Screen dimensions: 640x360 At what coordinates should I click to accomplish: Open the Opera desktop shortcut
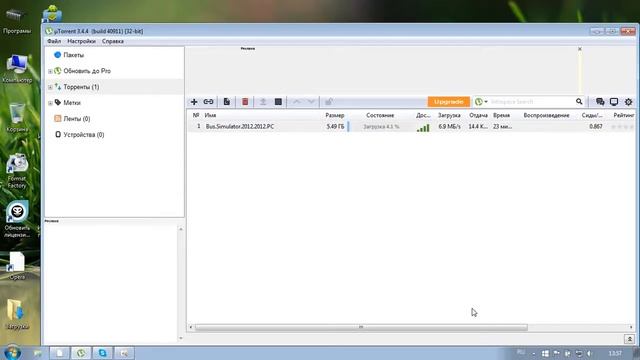click(x=17, y=266)
